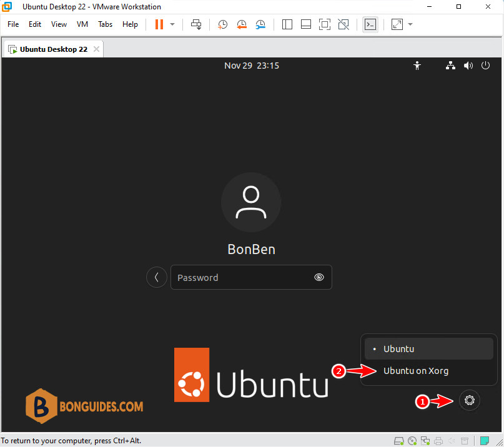504x447 pixels.
Task: Click the volume speaker icon
Action: pos(468,66)
